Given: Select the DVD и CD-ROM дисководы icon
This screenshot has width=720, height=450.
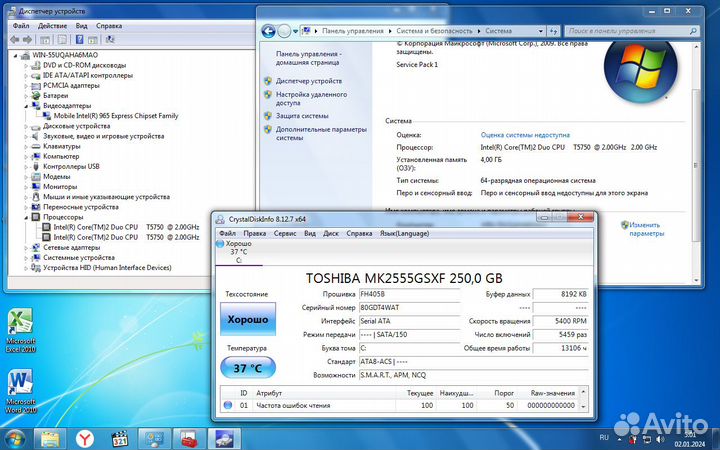Looking at the screenshot, I should 36,66.
